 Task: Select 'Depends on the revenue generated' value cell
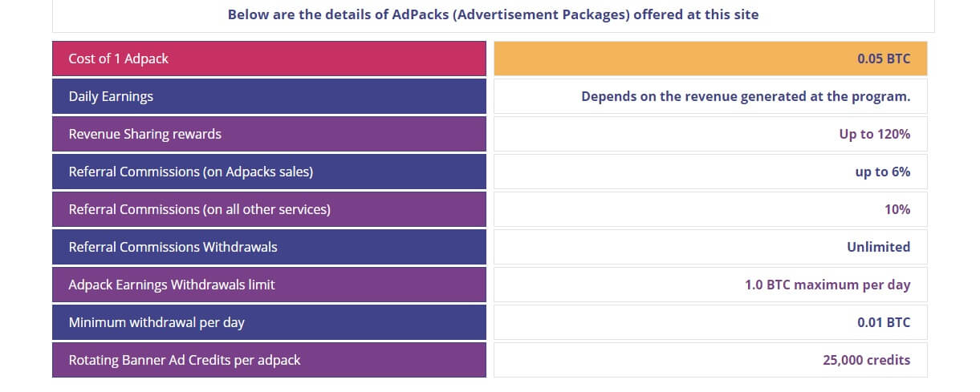pos(746,97)
